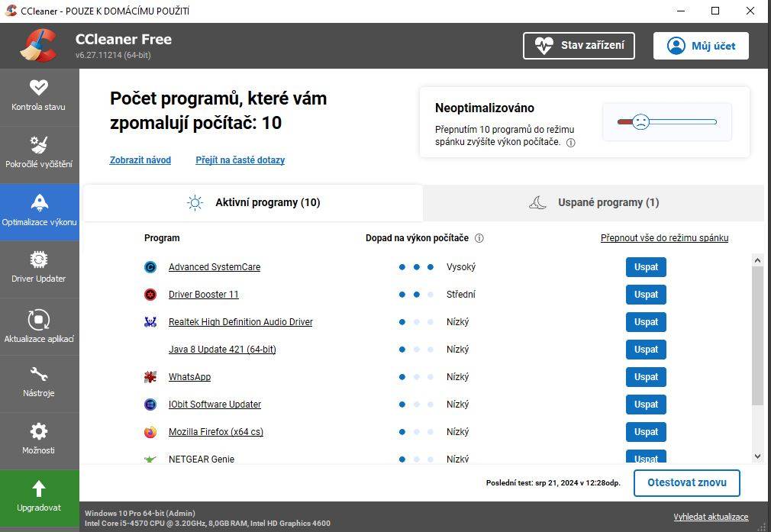Click version text v6.27.11214
The image size is (771, 532).
click(x=113, y=55)
